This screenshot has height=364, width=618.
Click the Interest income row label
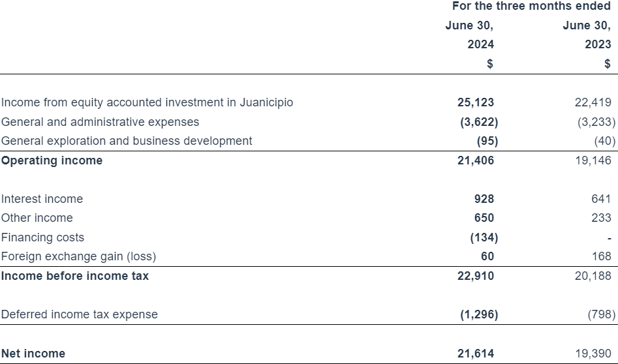click(x=42, y=199)
